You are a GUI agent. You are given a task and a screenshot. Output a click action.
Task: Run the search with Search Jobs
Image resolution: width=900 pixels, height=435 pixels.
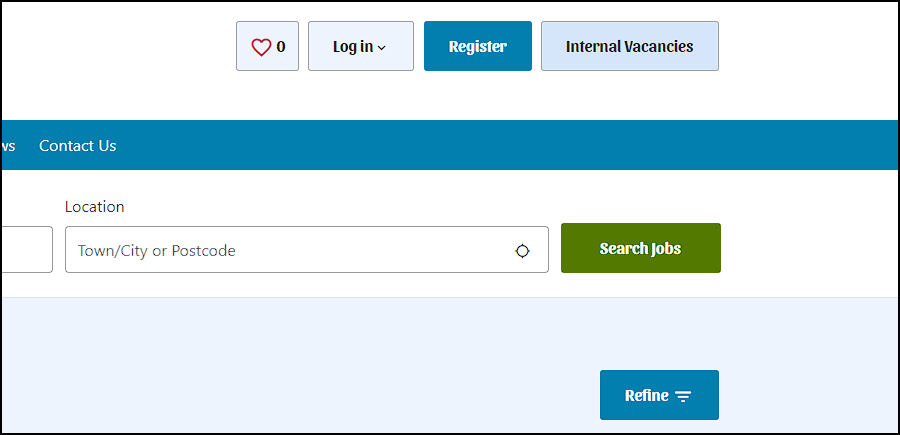tap(641, 248)
